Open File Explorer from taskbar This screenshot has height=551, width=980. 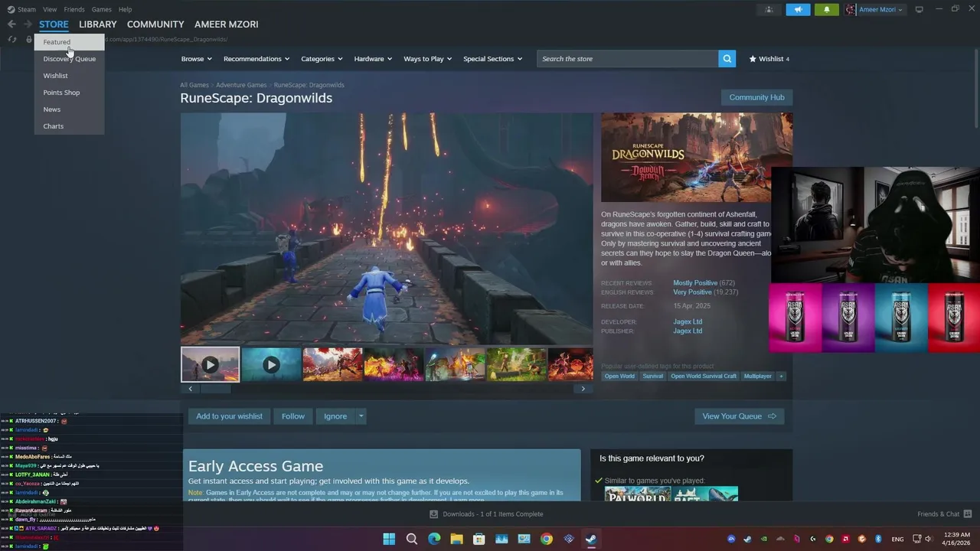(456, 539)
